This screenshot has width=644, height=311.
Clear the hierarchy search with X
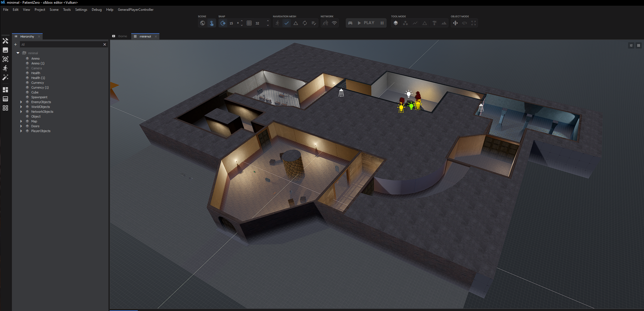point(105,45)
